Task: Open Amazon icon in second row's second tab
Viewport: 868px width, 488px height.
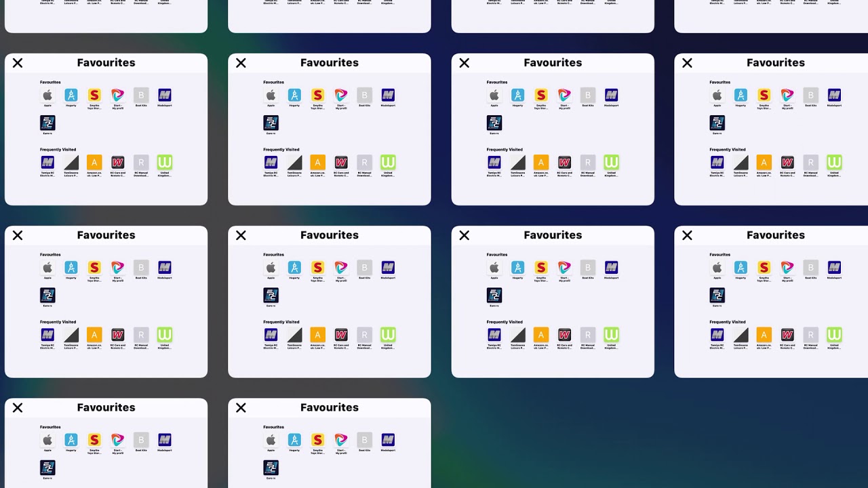Action: click(x=317, y=162)
